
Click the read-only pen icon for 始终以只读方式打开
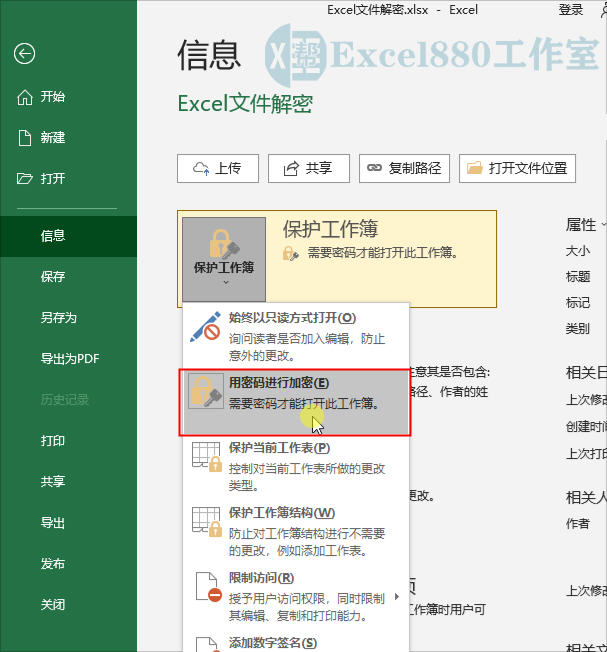point(205,327)
